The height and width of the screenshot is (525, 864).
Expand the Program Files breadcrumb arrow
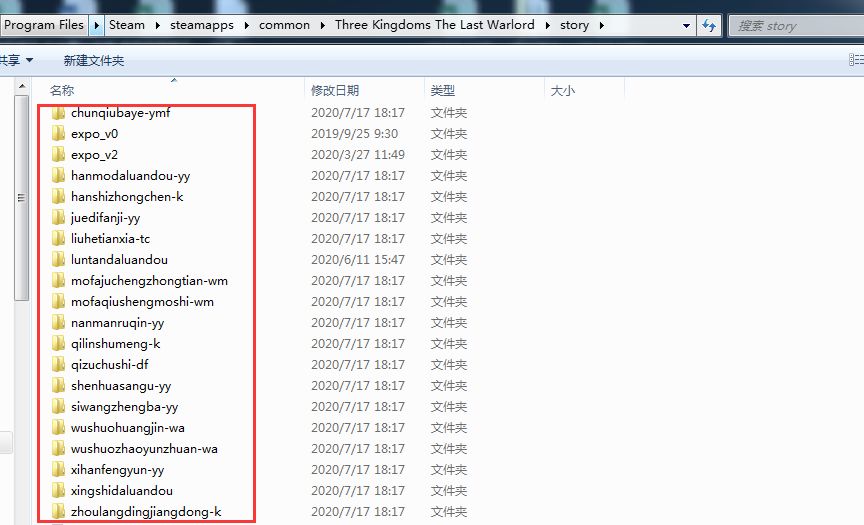pyautogui.click(x=96, y=25)
